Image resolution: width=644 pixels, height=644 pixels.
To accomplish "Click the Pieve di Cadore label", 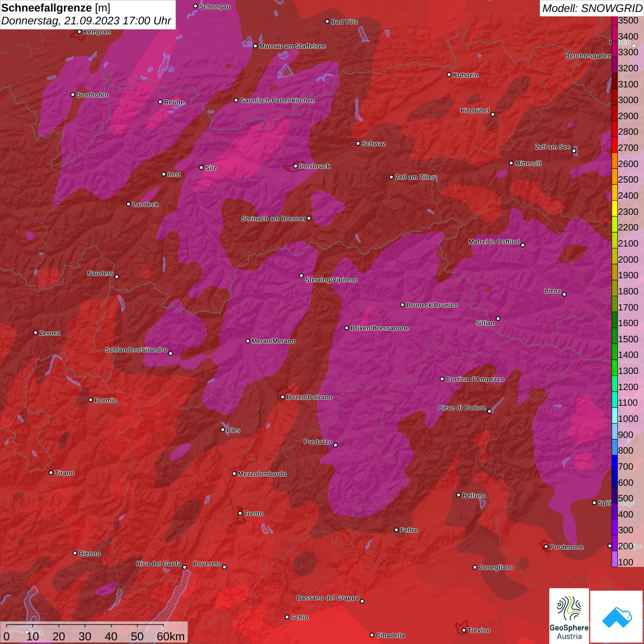I will (462, 408).
